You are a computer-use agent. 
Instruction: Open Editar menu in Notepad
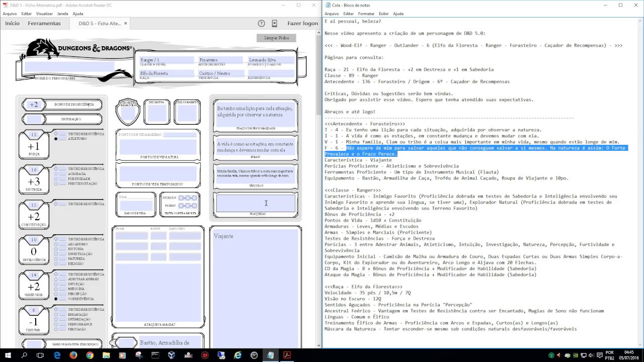348,14
